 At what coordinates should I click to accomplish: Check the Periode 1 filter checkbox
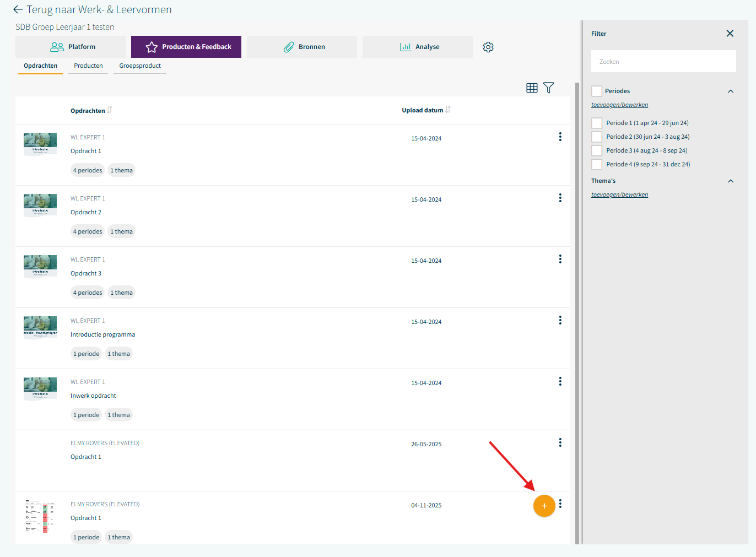597,123
